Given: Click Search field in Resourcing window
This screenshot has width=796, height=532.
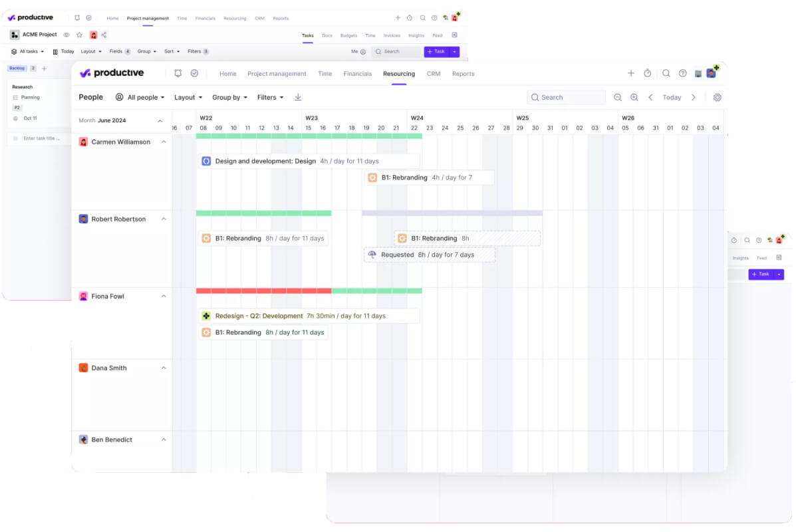Looking at the screenshot, I should point(566,98).
